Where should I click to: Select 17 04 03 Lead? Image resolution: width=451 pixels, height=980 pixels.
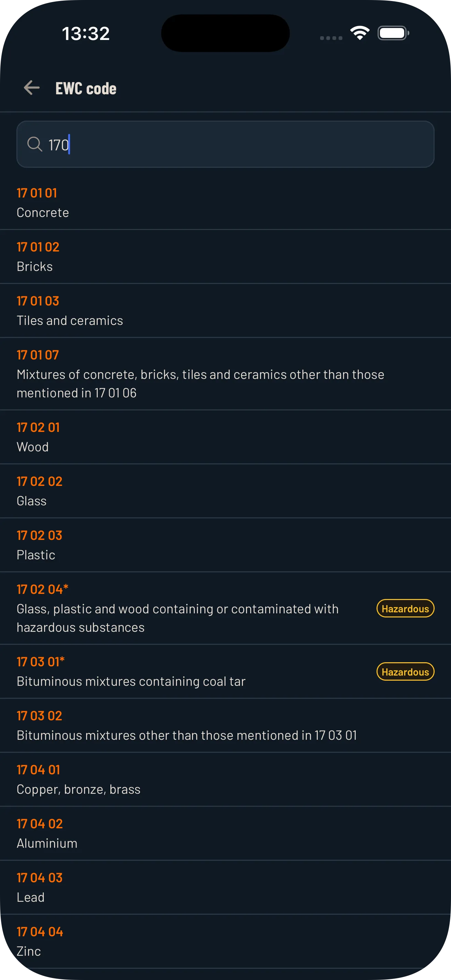coord(225,887)
